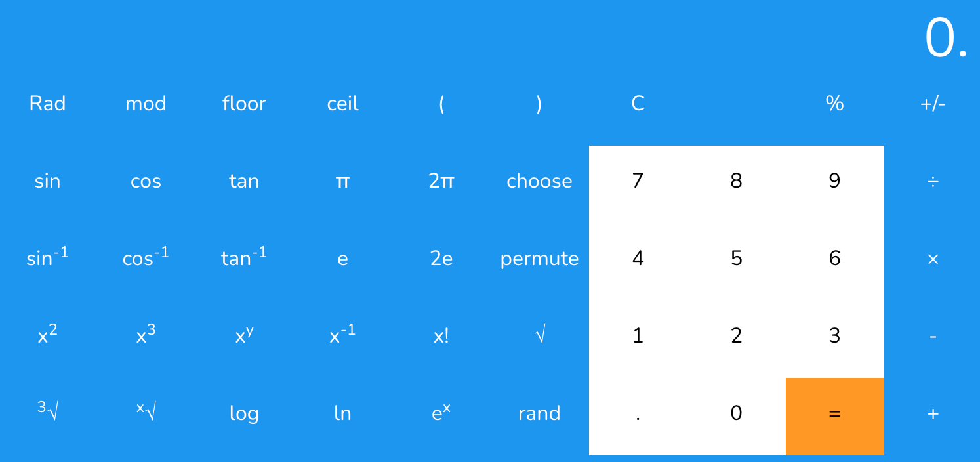The height and width of the screenshot is (462, 980).
Task: Click the rand random number key
Action: 539,413
